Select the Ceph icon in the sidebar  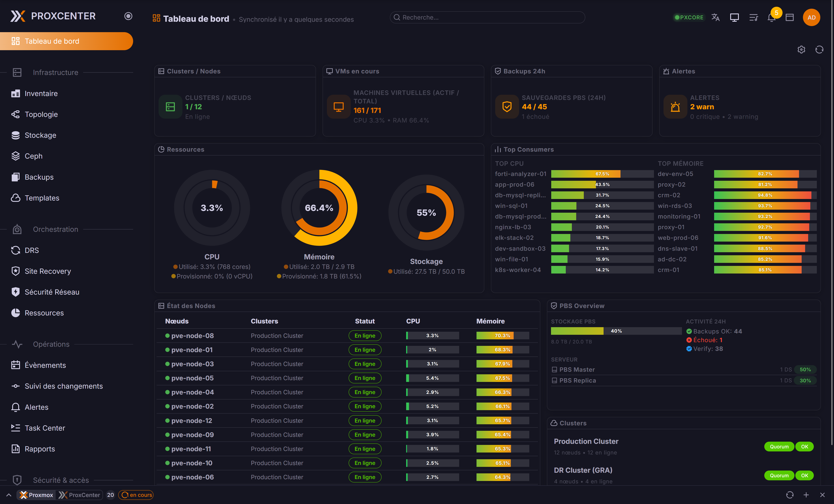point(16,156)
